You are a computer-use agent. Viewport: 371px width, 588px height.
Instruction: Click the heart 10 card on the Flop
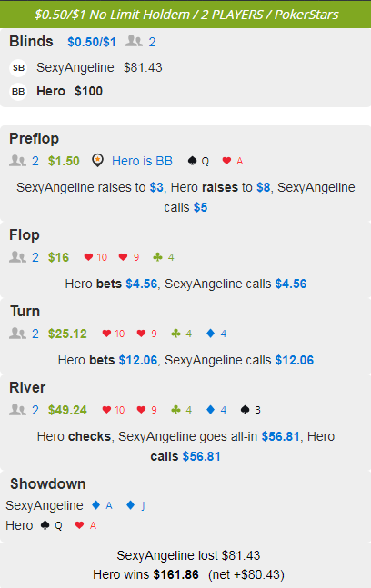pyautogui.click(x=95, y=257)
